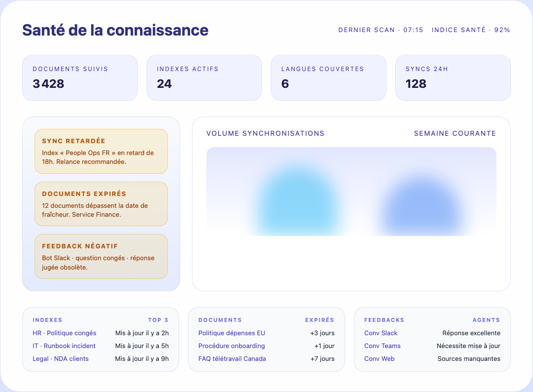
Task: Select the Documents expirés alert card
Action: [101, 203]
